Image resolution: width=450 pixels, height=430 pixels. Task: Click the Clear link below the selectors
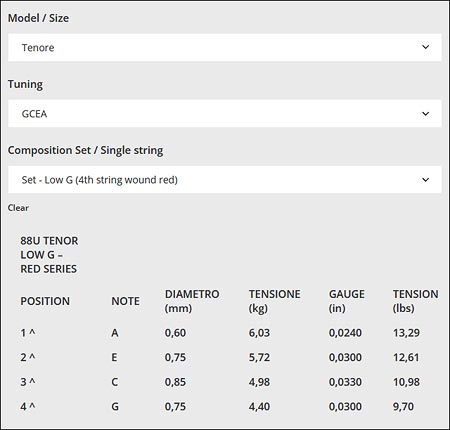pyautogui.click(x=18, y=208)
